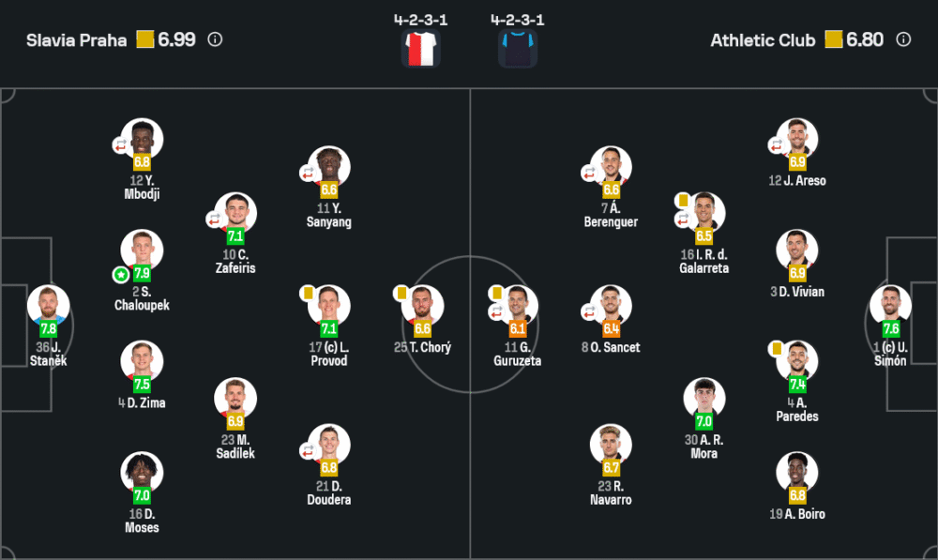Click the R. Navarro player name label
Viewport: 938px width, 560px height.
(x=612, y=492)
